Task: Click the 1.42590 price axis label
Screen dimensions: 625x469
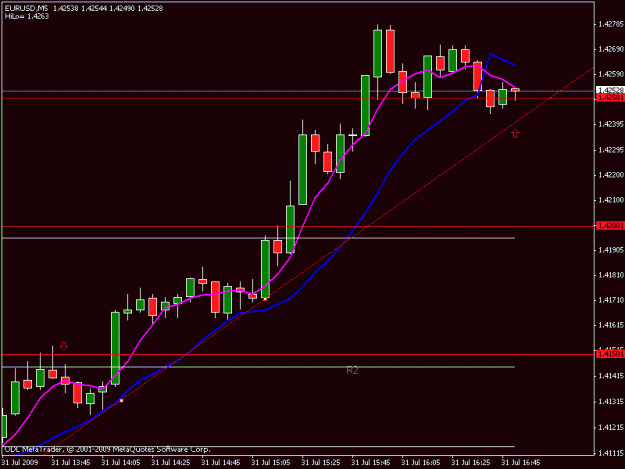Action: [x=611, y=74]
